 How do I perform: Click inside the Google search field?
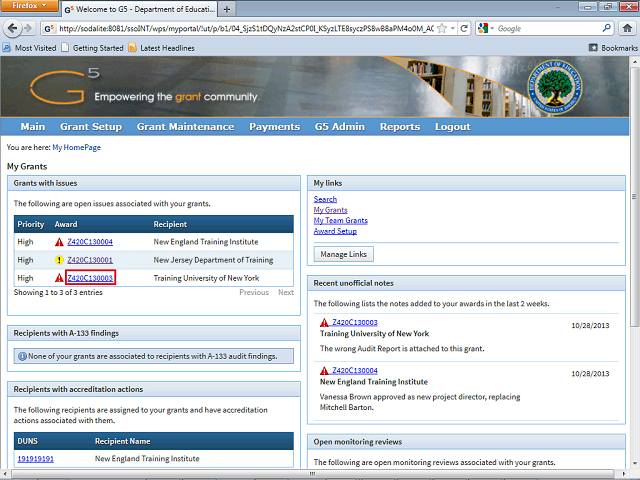(x=549, y=29)
